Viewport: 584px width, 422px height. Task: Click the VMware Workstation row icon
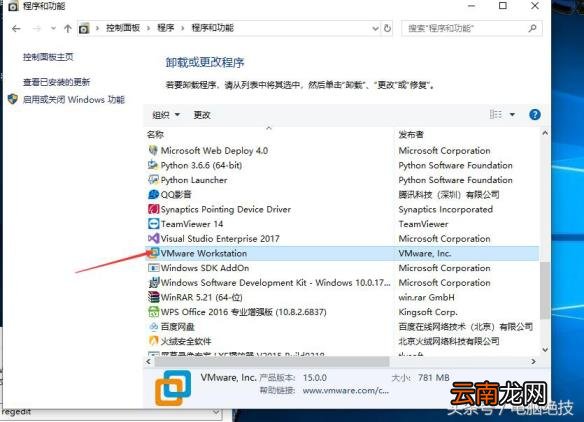[x=153, y=253]
